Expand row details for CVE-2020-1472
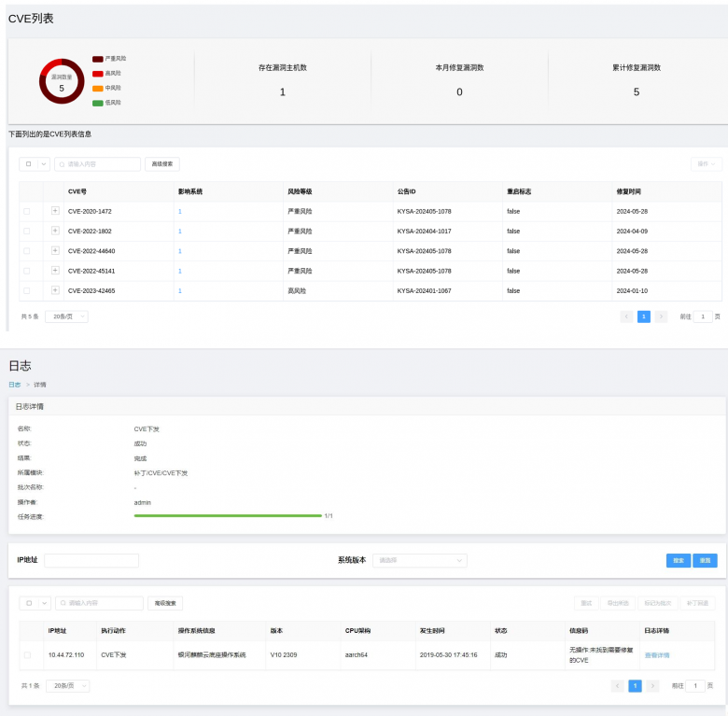 55,211
